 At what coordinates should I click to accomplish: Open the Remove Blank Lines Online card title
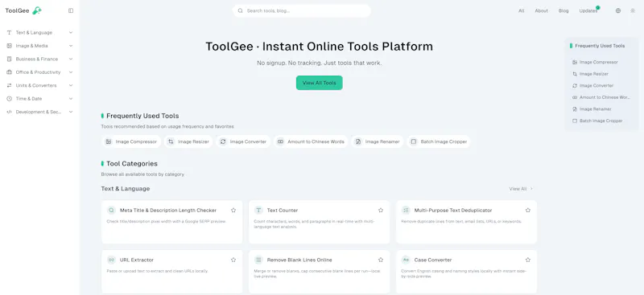tap(299, 260)
